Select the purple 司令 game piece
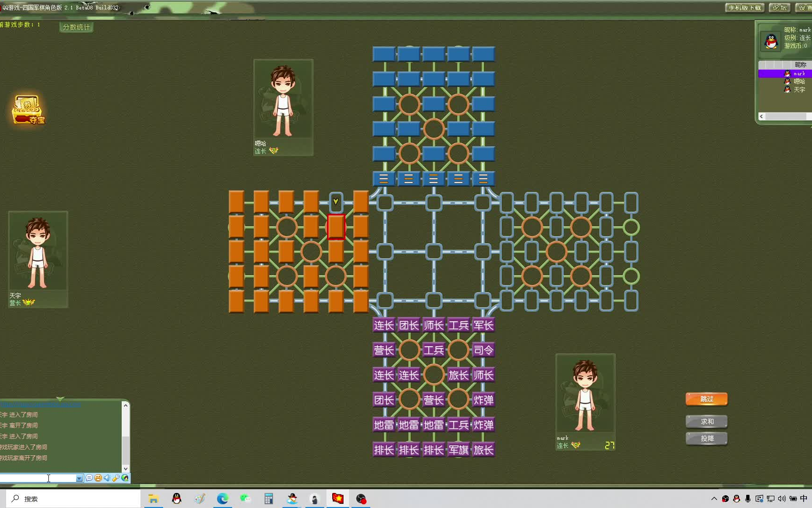 click(x=483, y=350)
